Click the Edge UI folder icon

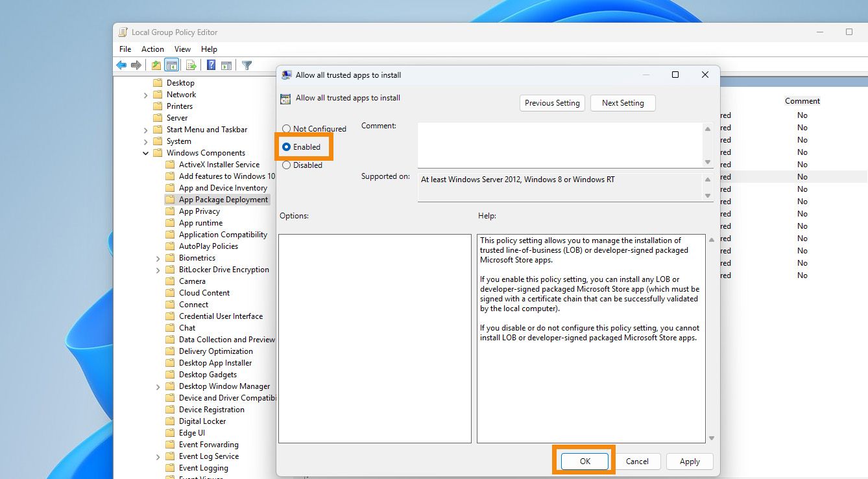pyautogui.click(x=170, y=433)
